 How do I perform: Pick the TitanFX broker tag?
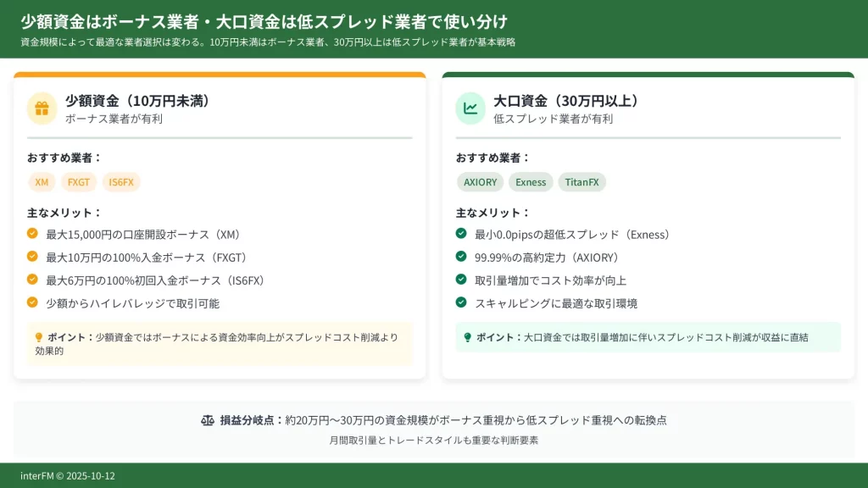pos(581,182)
